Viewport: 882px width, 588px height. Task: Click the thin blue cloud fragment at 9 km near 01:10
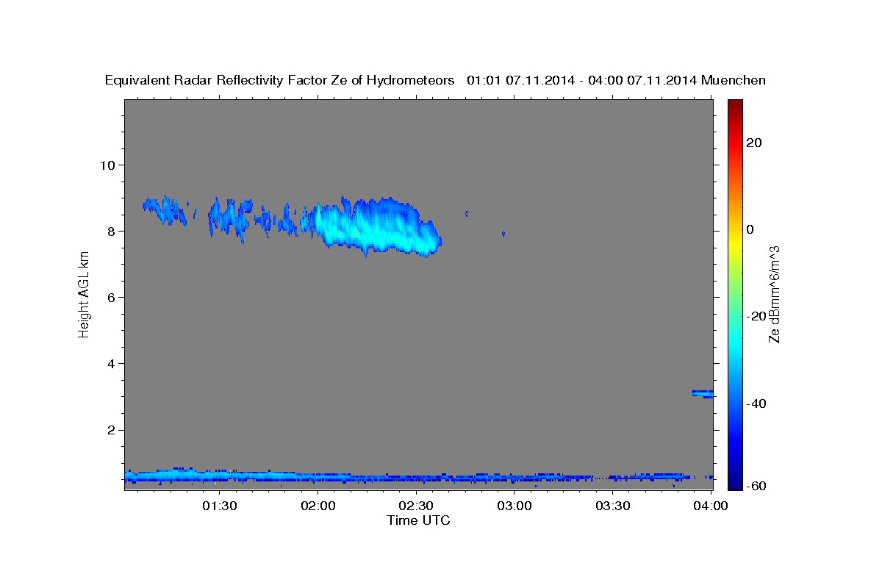tap(163, 209)
